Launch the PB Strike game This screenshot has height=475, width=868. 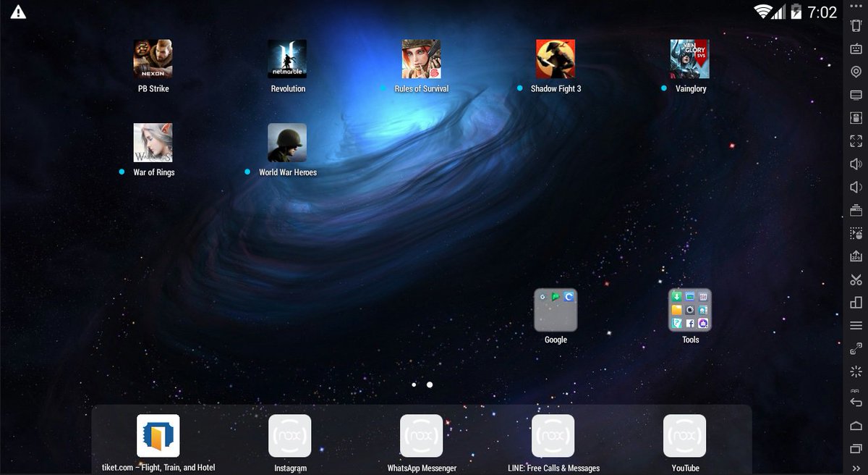[153, 59]
